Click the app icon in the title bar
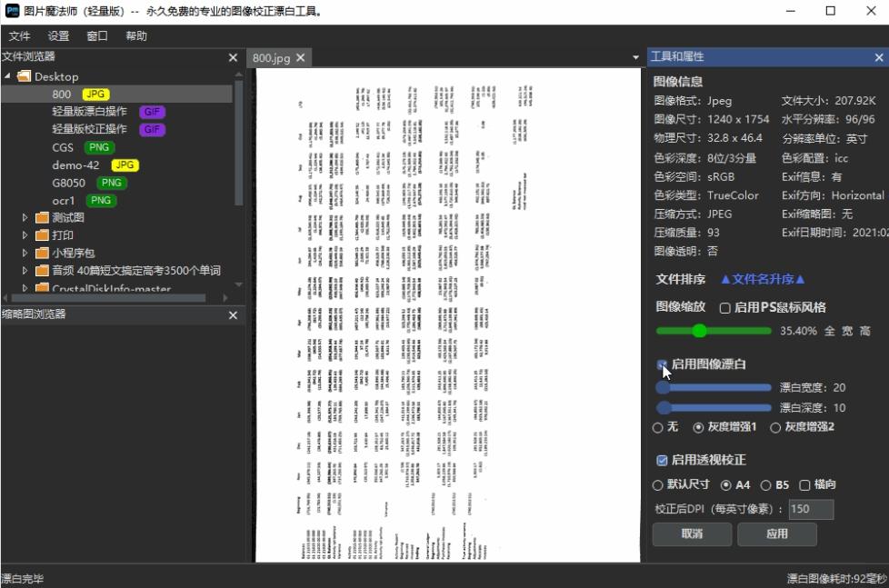889x588 pixels. pos(13,11)
